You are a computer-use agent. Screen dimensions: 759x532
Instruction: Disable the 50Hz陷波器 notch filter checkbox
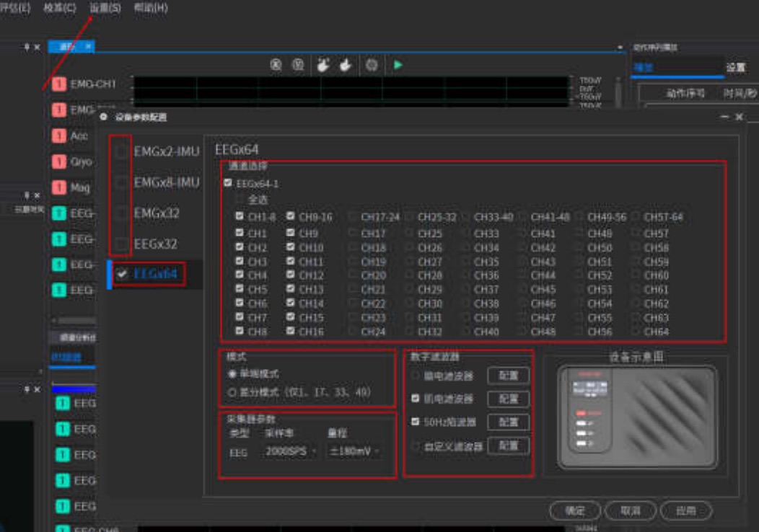[x=416, y=422]
